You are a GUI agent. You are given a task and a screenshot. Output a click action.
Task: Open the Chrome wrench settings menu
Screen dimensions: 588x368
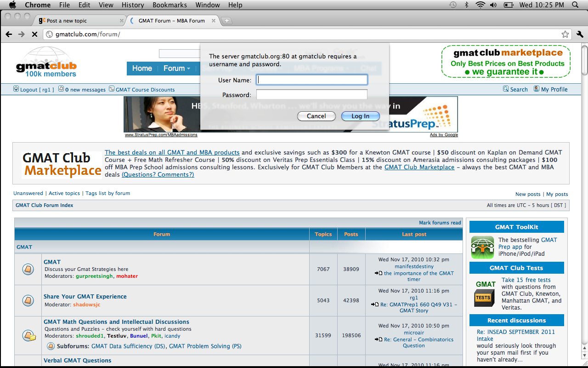tap(579, 34)
